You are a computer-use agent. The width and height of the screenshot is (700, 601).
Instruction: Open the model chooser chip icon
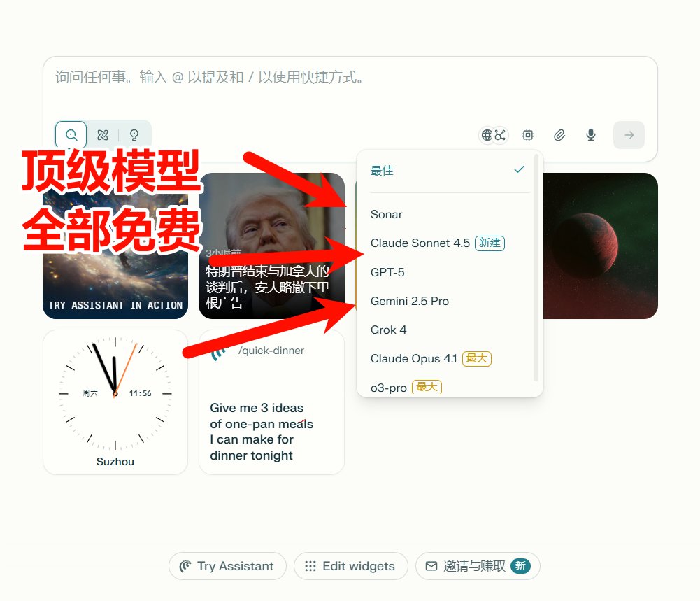pos(528,135)
